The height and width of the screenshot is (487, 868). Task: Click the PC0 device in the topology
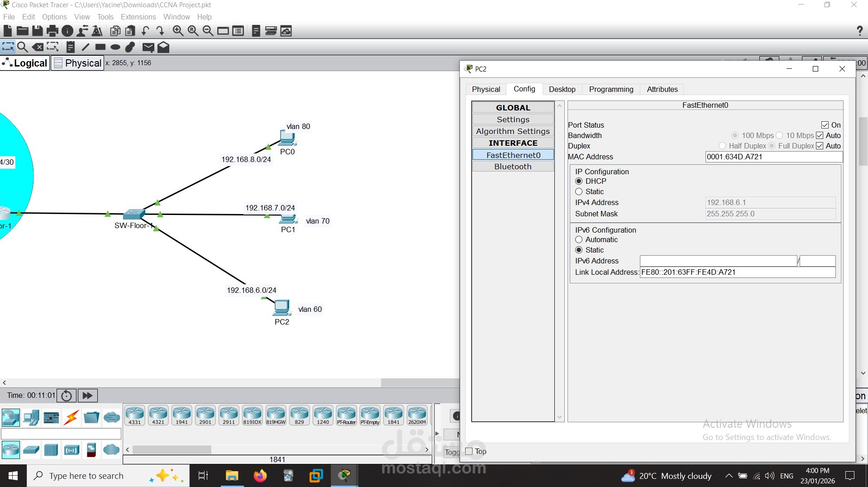tap(287, 138)
